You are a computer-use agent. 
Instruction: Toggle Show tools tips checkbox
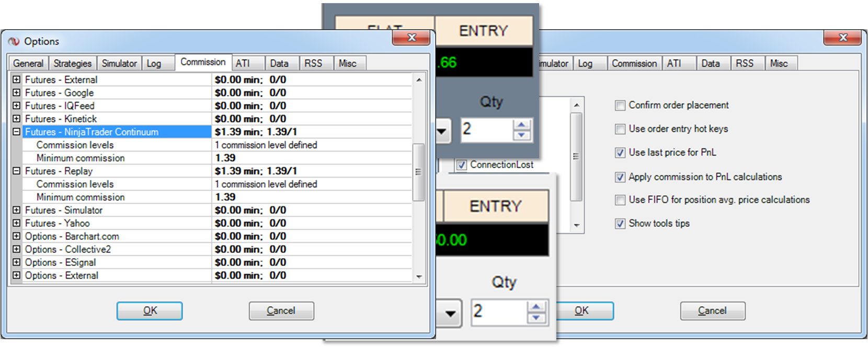pyautogui.click(x=620, y=224)
